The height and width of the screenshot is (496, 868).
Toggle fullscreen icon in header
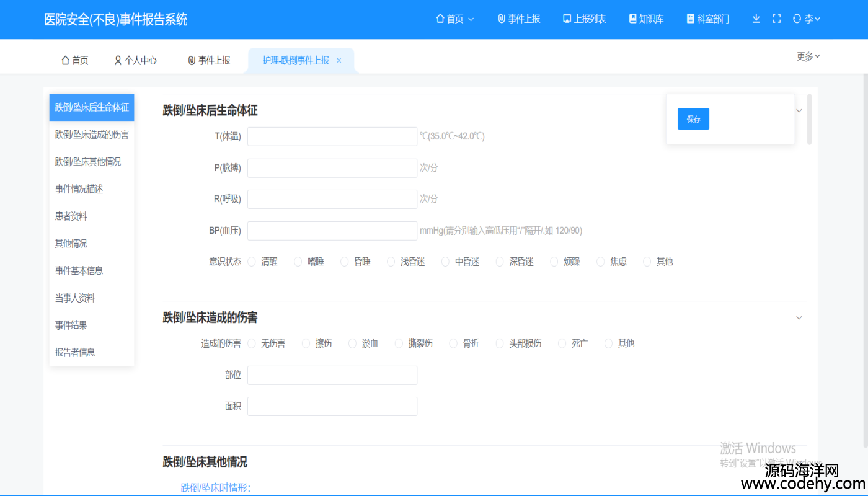coord(776,19)
